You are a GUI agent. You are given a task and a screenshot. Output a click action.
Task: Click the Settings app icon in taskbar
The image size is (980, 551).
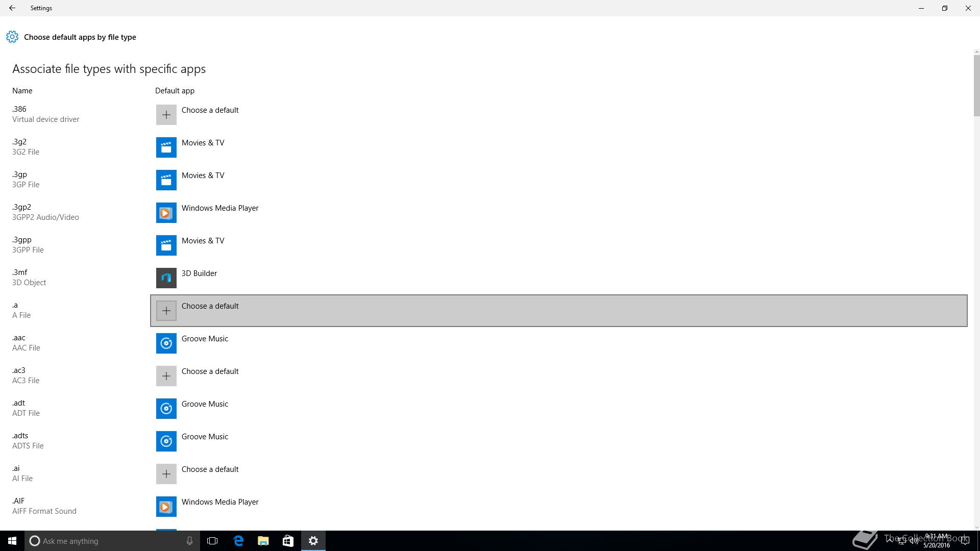pos(313,541)
